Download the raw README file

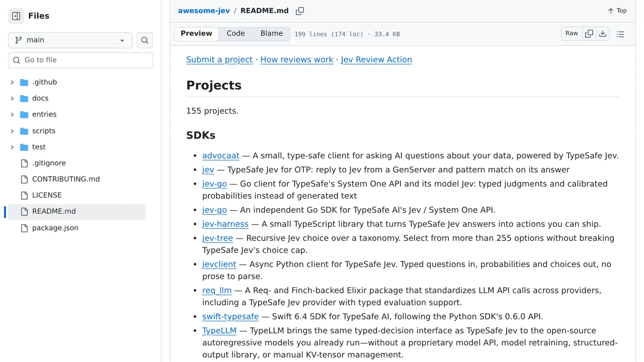tap(603, 34)
